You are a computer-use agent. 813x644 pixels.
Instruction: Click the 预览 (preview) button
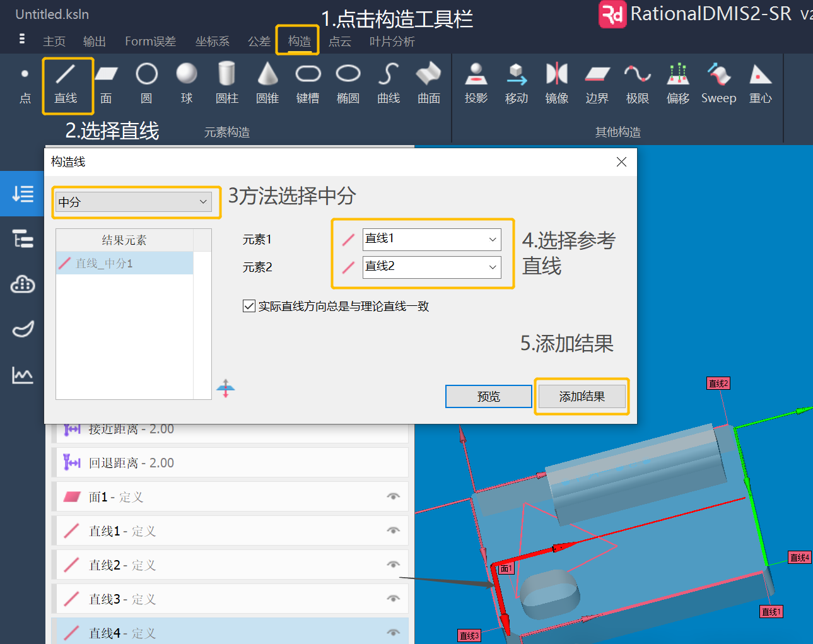coord(488,396)
